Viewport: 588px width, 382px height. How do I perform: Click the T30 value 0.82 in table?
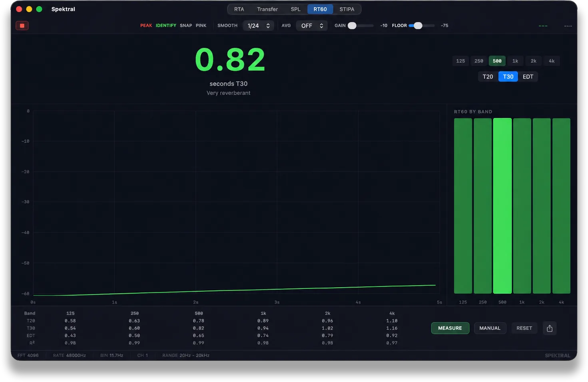tap(199, 328)
